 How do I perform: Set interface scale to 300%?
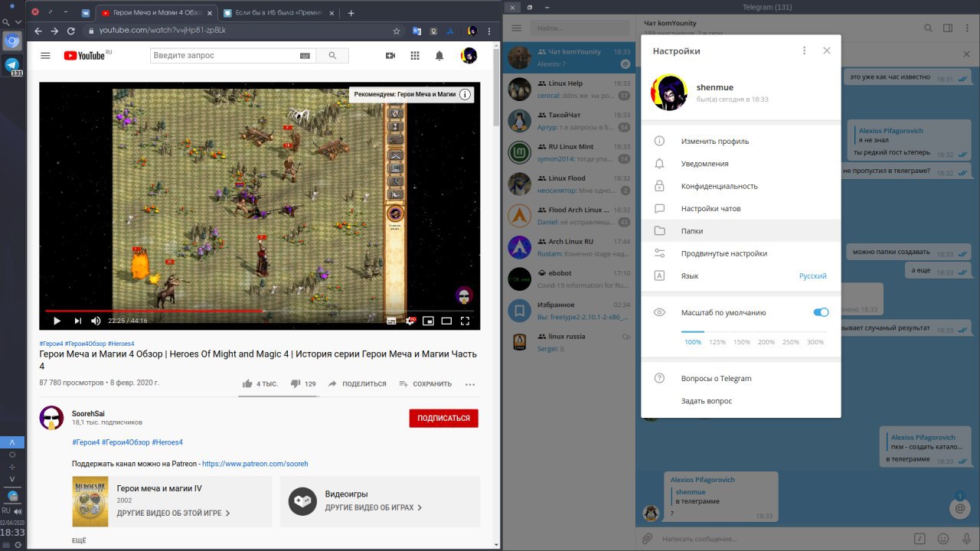(x=815, y=342)
